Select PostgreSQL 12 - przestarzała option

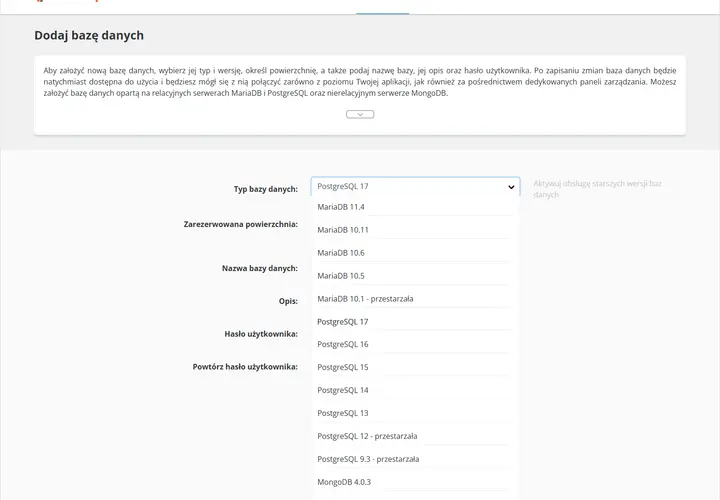point(415,436)
